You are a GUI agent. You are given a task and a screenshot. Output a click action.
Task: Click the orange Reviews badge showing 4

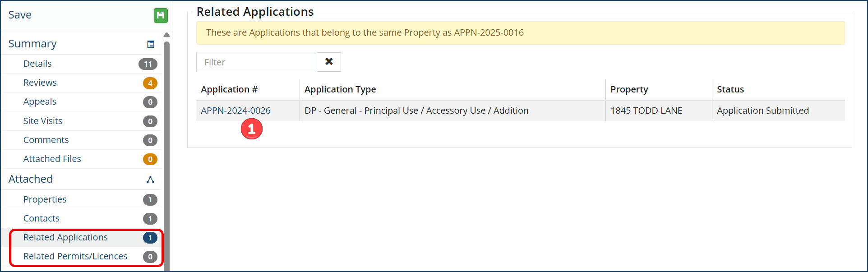150,83
